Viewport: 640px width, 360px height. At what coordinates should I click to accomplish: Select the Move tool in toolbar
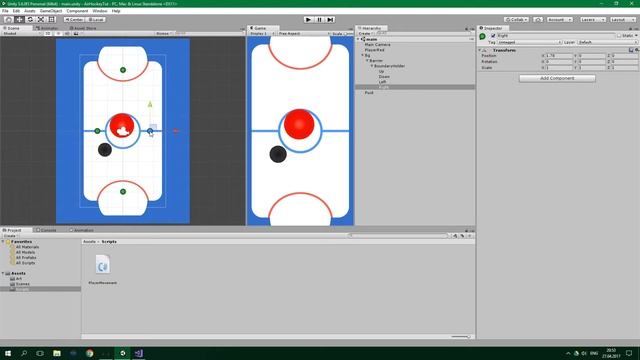tap(19, 20)
